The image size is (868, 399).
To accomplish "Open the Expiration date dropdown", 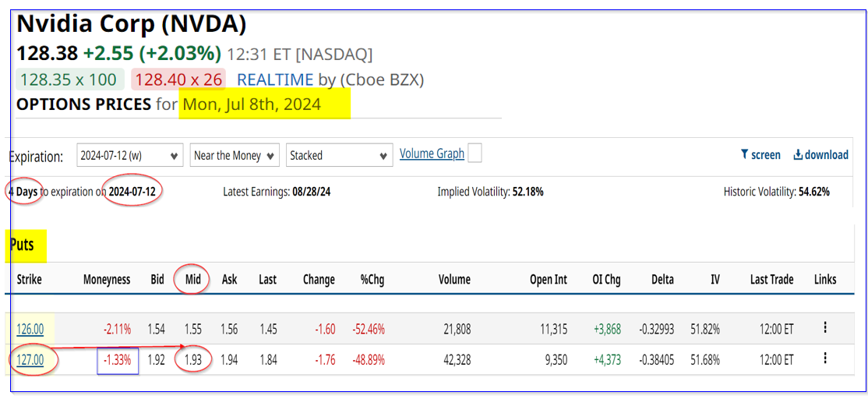I will (130, 155).
